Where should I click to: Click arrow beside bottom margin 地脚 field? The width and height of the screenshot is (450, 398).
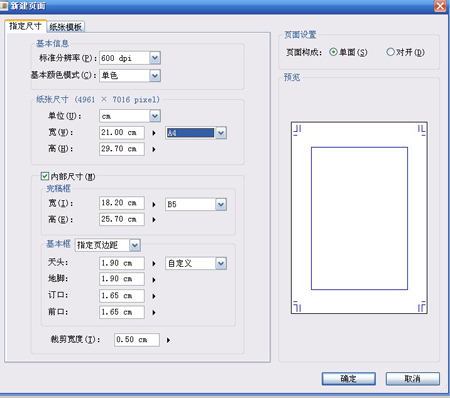(154, 280)
